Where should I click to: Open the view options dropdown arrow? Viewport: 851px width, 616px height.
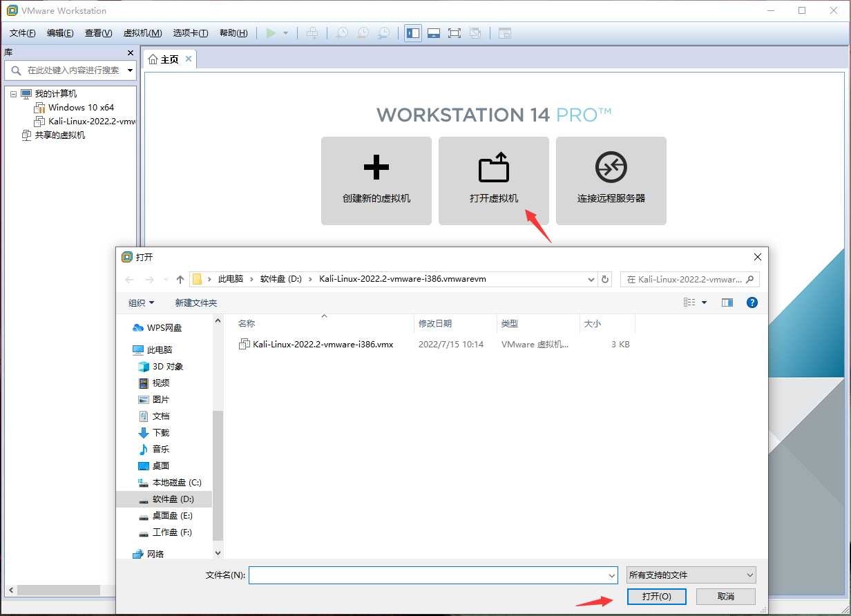coord(705,302)
